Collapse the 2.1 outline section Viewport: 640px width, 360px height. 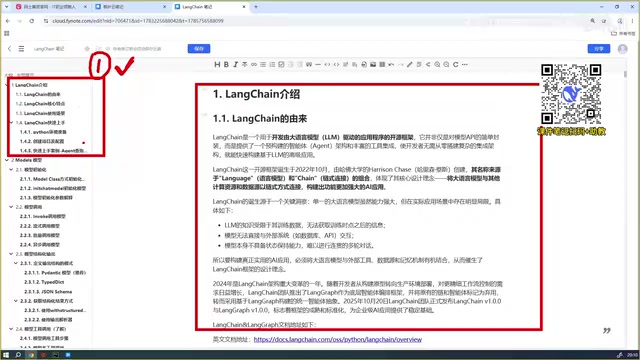coord(11,169)
